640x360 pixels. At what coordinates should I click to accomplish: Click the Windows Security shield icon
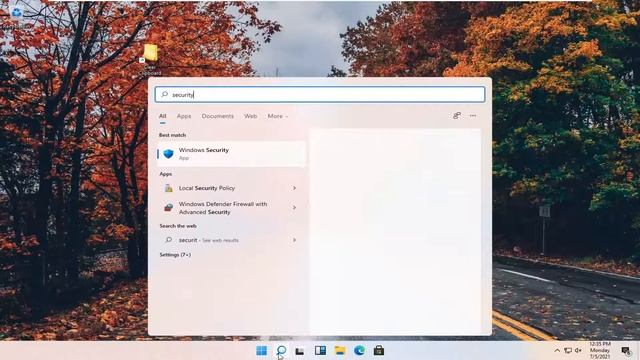point(168,154)
